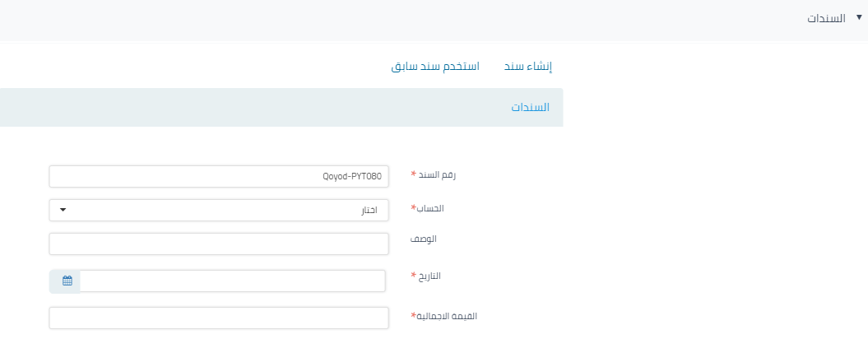
Task: Focus the التاريخ date text box
Action: pos(232,281)
